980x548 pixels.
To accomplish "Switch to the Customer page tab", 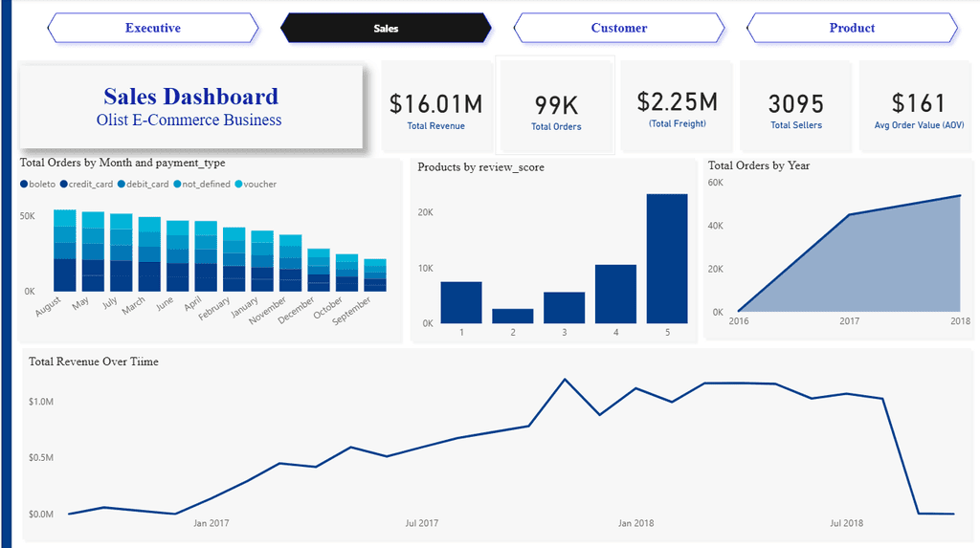I will coord(619,28).
